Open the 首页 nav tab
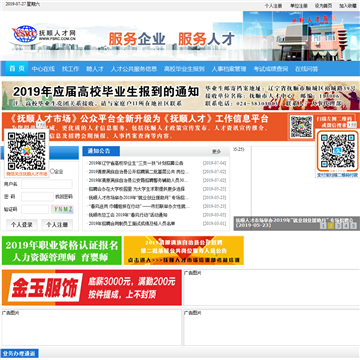Image resolution: width=360 pixels, height=360 pixels. coord(17,69)
